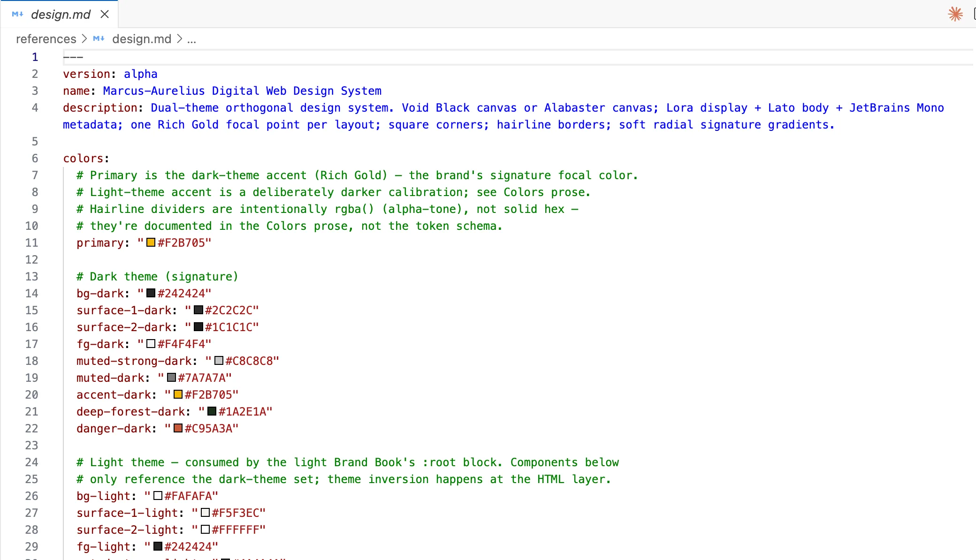Click the 'deep-forest-dark' key name
The image size is (976, 560).
[x=130, y=412]
